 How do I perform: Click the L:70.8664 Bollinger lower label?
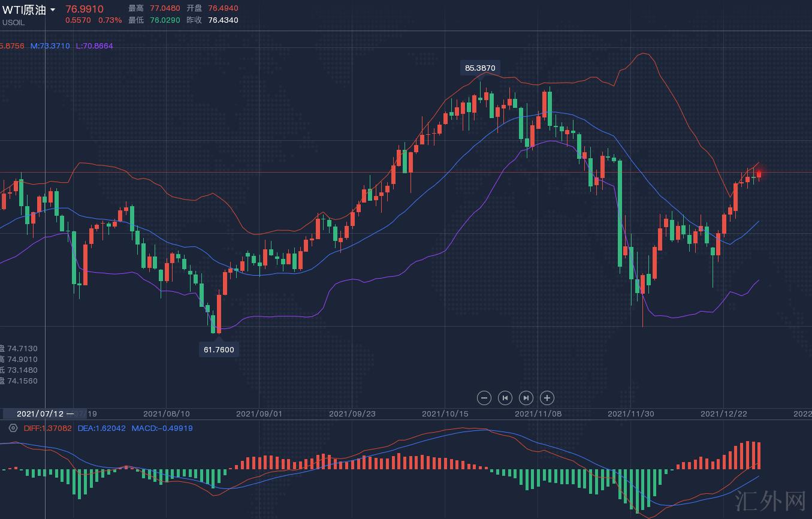[94, 46]
